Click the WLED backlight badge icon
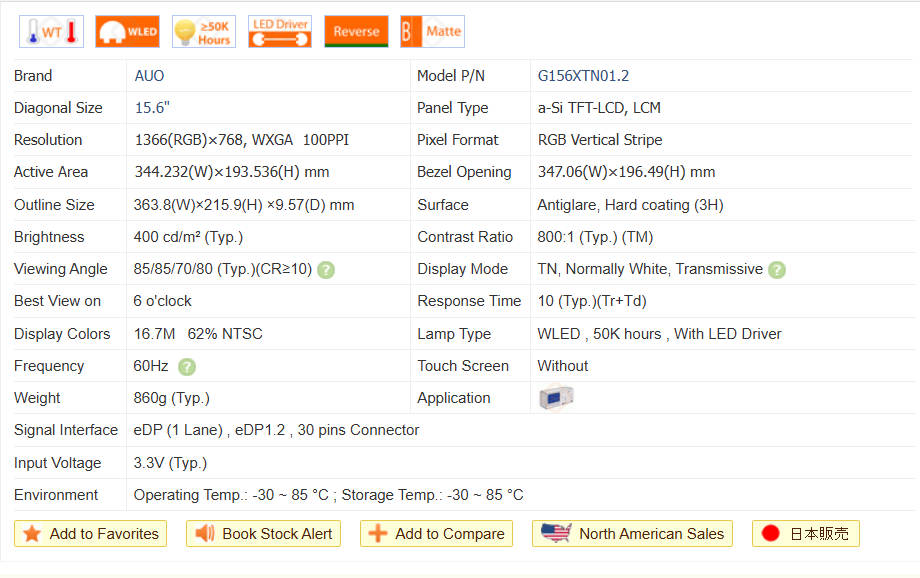The width and height of the screenshot is (920, 578). coord(127,32)
